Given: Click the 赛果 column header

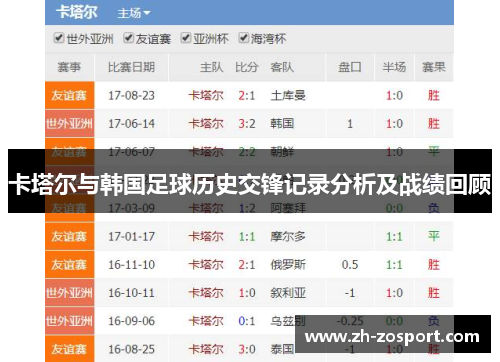Looking at the screenshot, I should (434, 67).
